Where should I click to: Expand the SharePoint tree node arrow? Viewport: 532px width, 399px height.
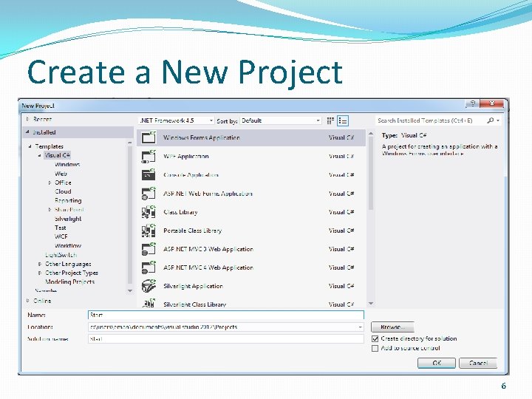[x=50, y=210]
